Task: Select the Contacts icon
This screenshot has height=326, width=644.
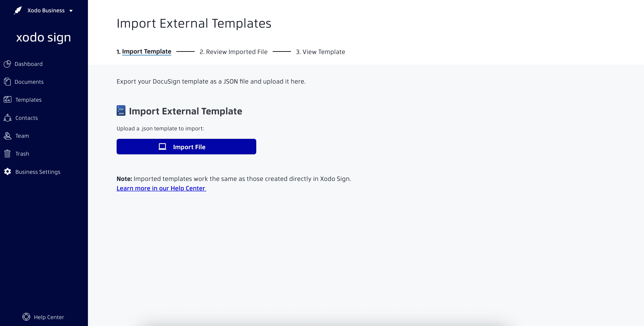Action: click(x=7, y=118)
